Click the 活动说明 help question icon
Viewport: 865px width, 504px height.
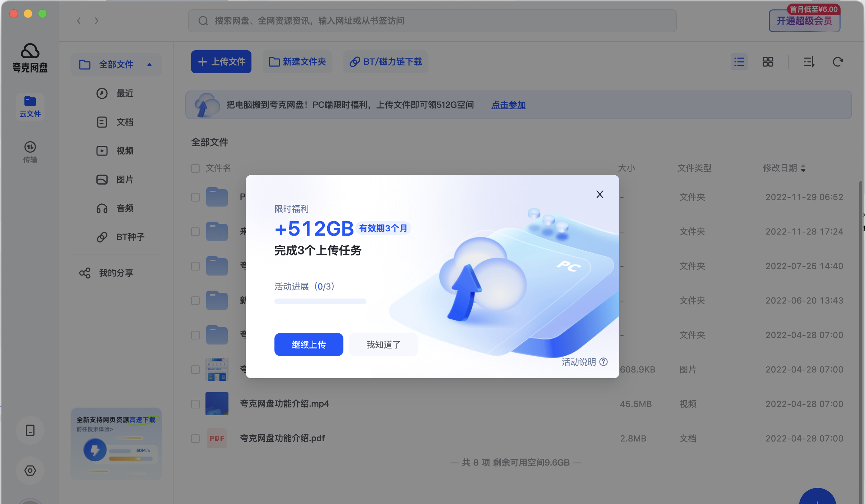tap(604, 362)
